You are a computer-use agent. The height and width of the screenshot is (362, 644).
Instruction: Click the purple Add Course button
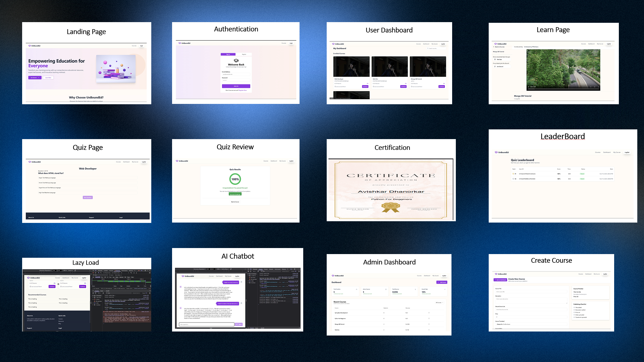coord(442,282)
